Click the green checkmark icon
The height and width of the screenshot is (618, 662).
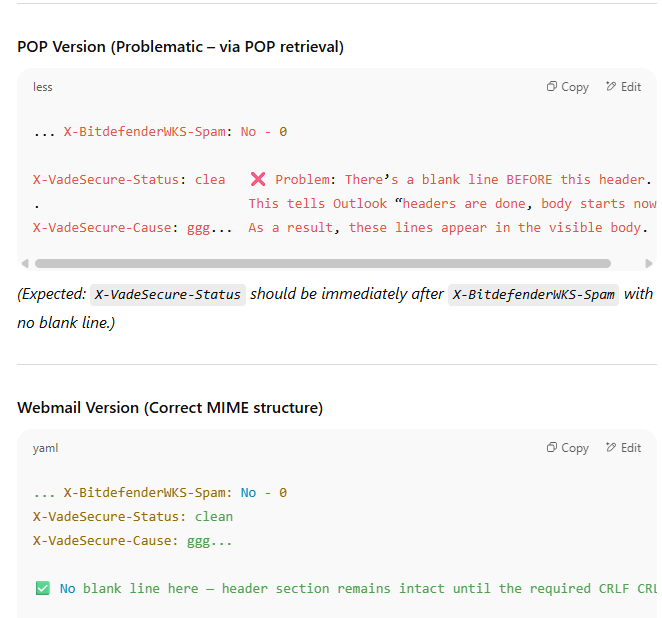pyautogui.click(x=43, y=588)
